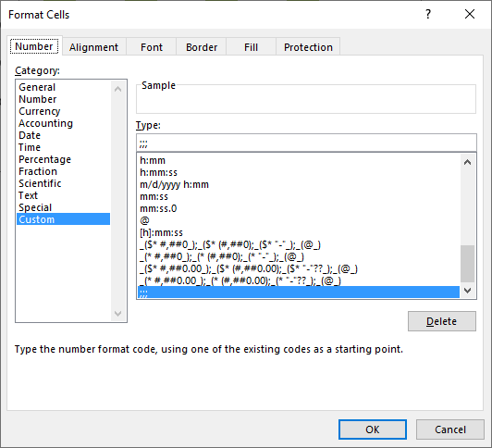Select format _(* #,##0.00_) without dollar sign
Viewport: 492px width, 448px height.
click(299, 280)
